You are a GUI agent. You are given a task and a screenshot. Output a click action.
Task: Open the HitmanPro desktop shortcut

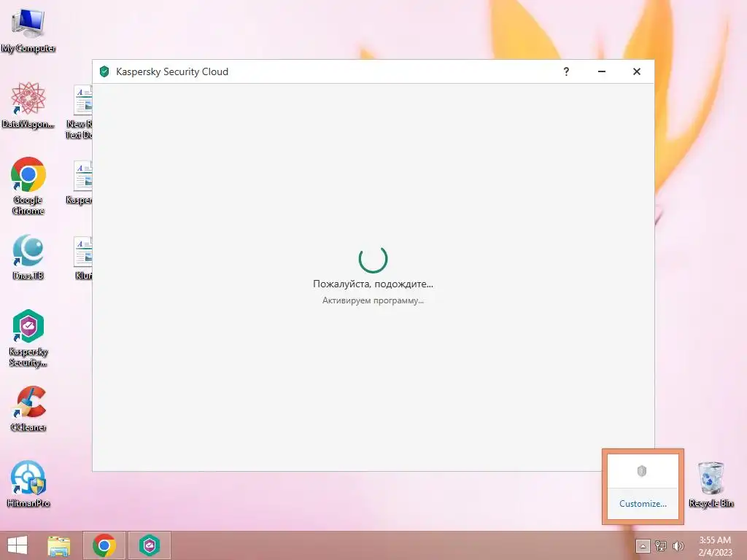(x=28, y=483)
